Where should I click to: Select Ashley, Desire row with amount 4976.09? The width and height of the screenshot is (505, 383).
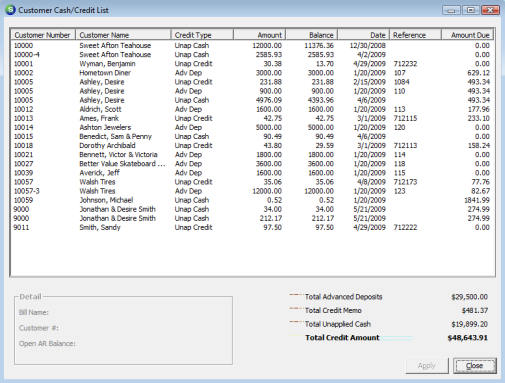252,100
